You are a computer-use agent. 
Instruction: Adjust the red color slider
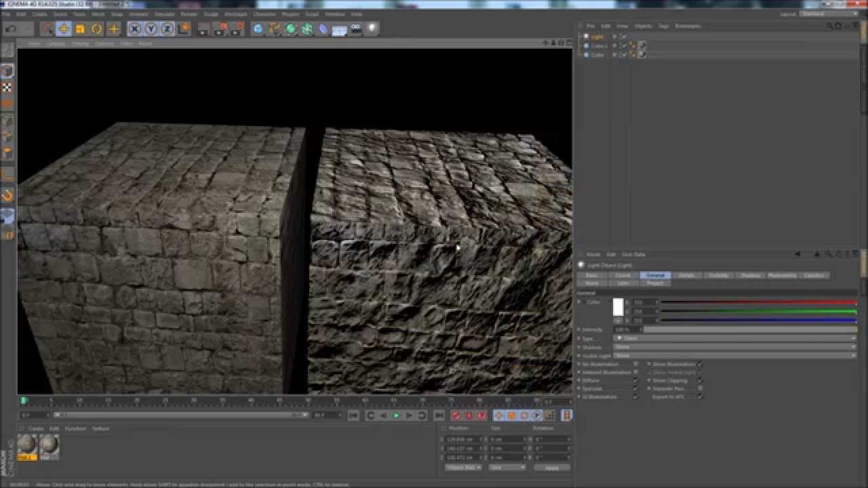point(758,302)
